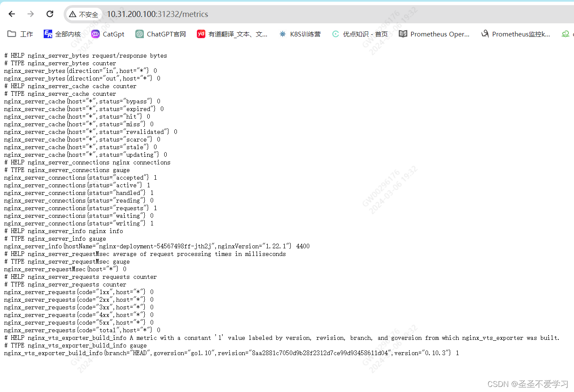This screenshot has height=392, width=574.
Task: Click the ChatGPT官网 favicon
Action: (x=140, y=34)
